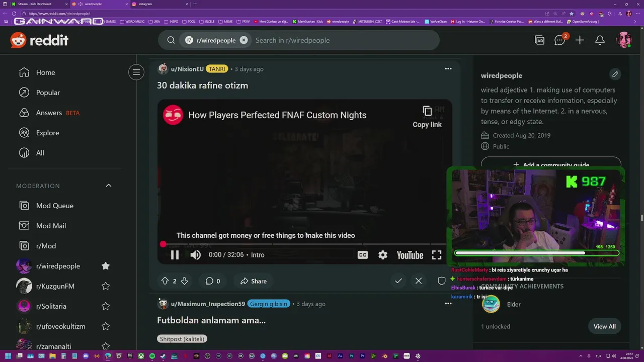Edit the community description with pencil
644x362 pixels.
click(x=615, y=74)
